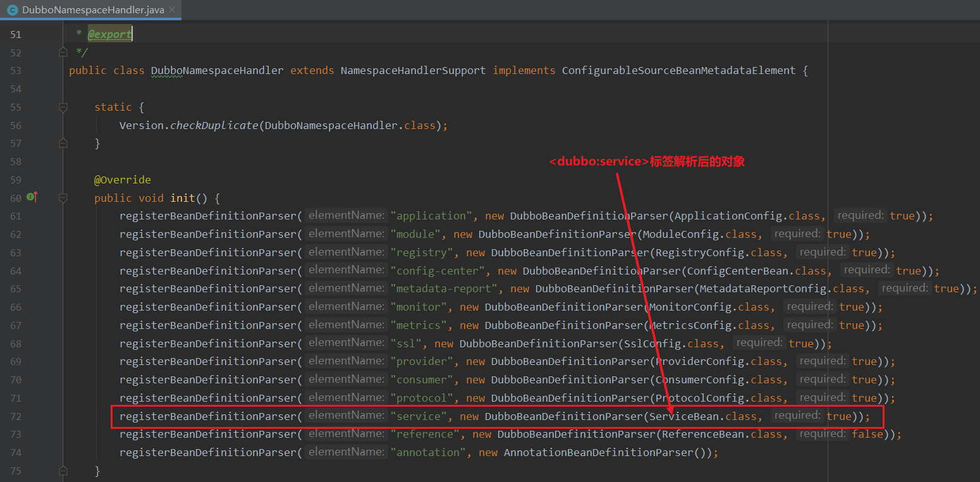Click ModuleConfig.class on line 62
Screen dimensions: 980x482
(x=700, y=234)
